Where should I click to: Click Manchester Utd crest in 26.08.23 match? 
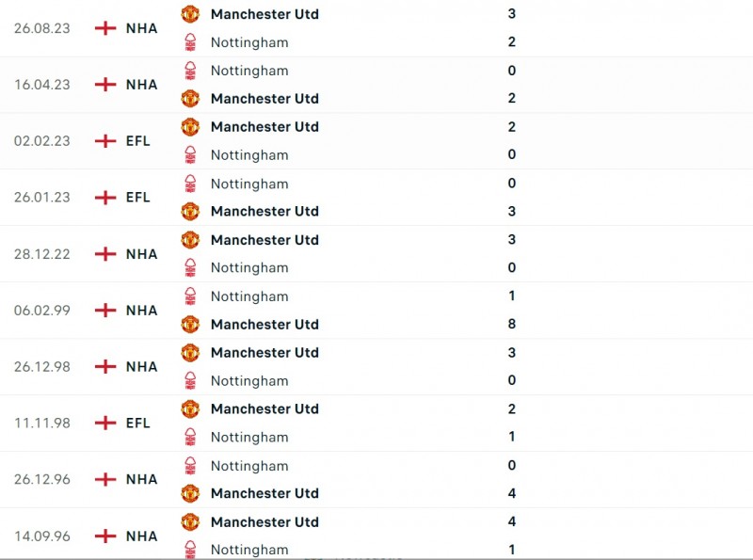pos(190,14)
